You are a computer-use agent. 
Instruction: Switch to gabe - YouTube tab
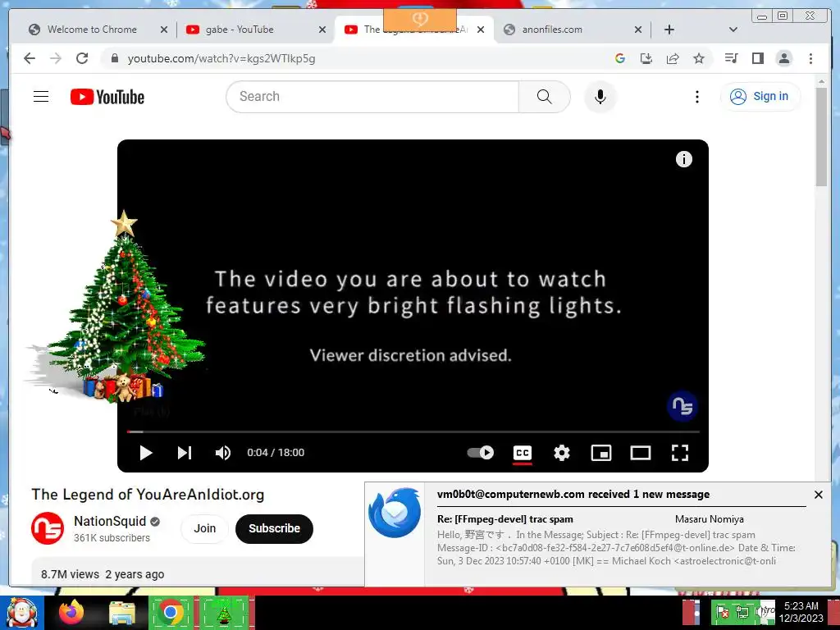coord(240,30)
